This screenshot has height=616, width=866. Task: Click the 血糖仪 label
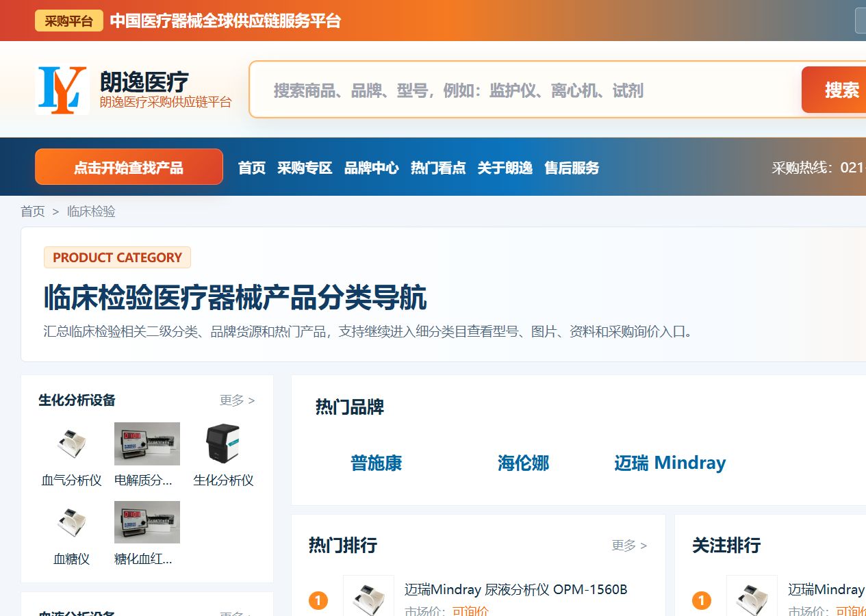pos(72,559)
